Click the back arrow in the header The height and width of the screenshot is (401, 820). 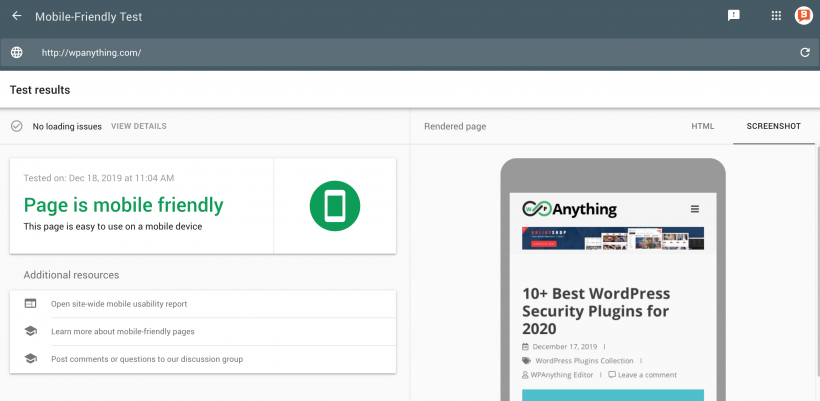coord(17,16)
